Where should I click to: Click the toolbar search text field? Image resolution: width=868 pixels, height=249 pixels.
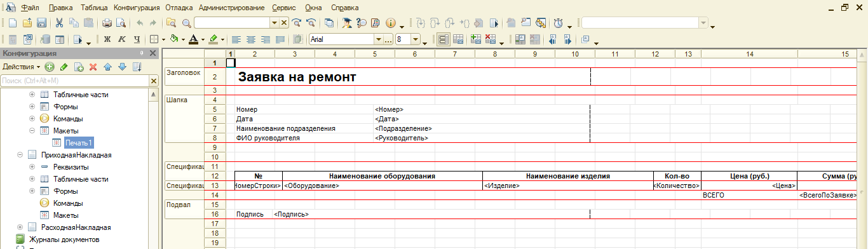pyautogui.click(x=232, y=23)
